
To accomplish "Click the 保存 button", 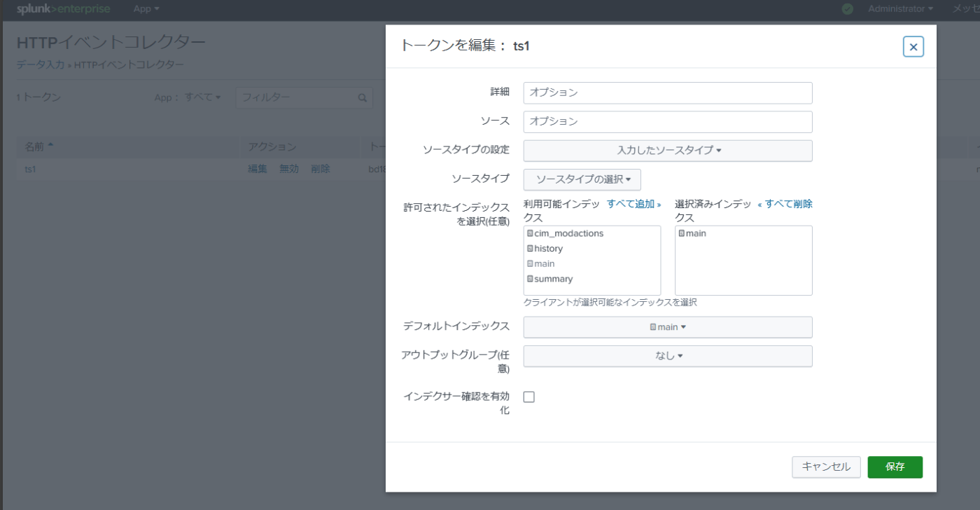I will (895, 467).
